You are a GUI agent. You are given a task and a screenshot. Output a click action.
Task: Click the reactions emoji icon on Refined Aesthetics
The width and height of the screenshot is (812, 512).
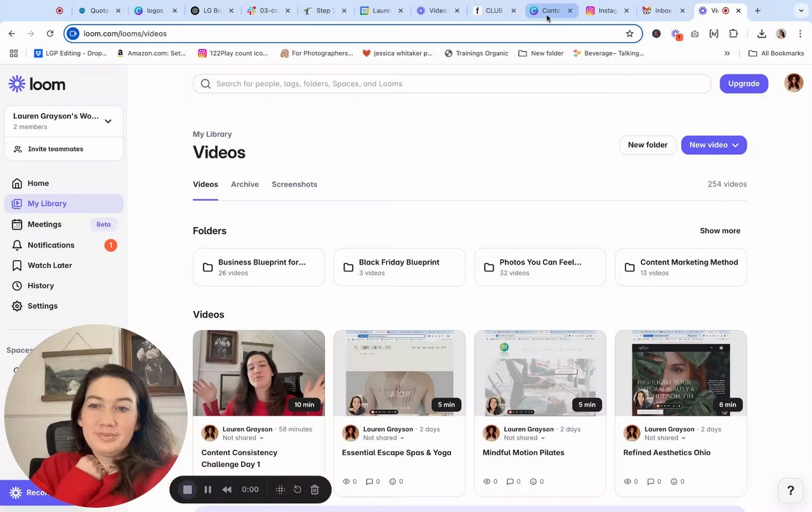pos(674,482)
